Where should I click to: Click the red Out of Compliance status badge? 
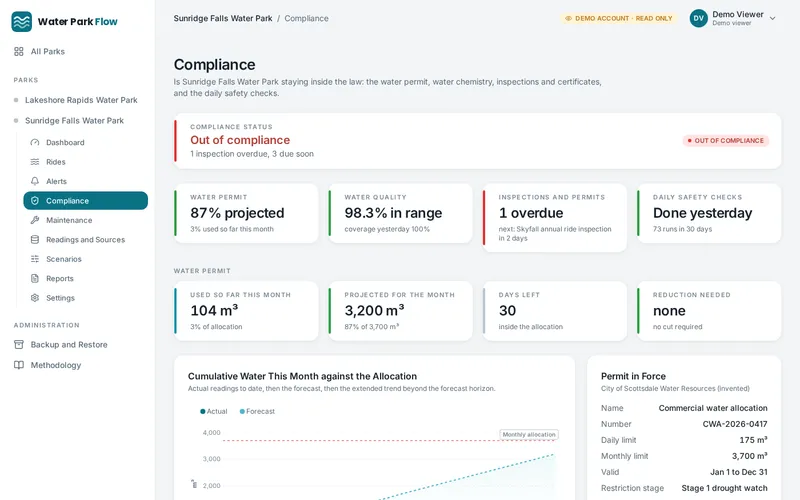(726, 140)
